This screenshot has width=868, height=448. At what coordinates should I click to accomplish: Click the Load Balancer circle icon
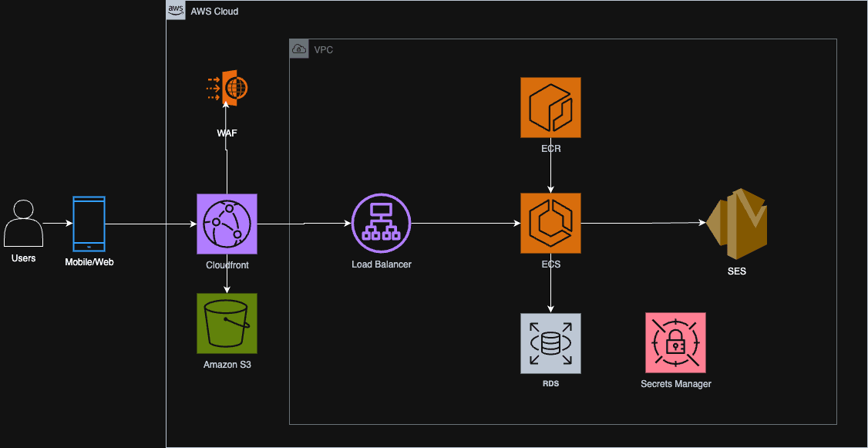382,224
